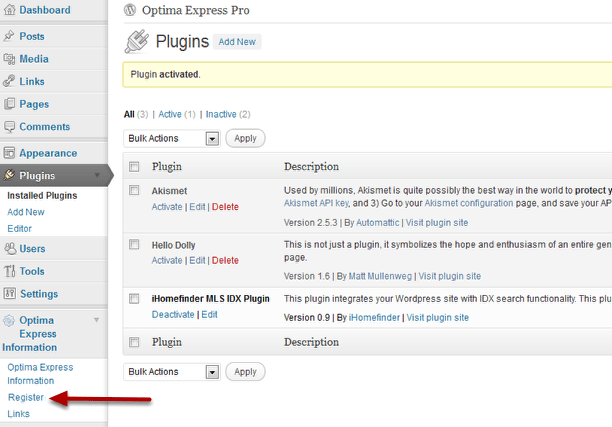The width and height of the screenshot is (612, 427).
Task: Click the Optima Express gear icon
Action: 9,320
